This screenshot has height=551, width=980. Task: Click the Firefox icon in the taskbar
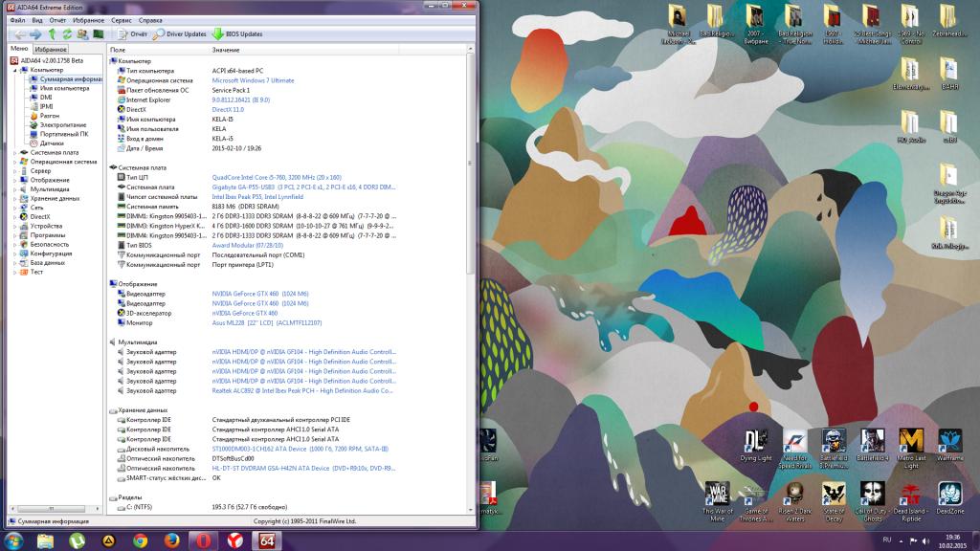pyautogui.click(x=171, y=540)
